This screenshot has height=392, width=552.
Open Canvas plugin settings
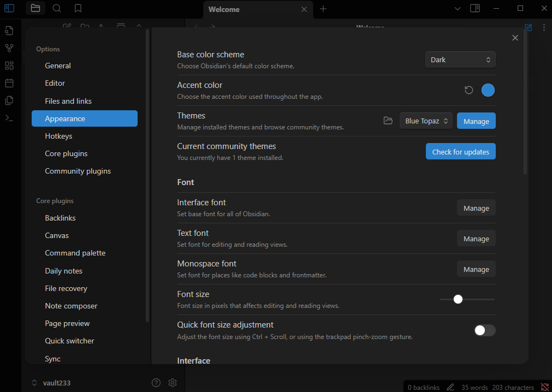[x=85, y=235]
